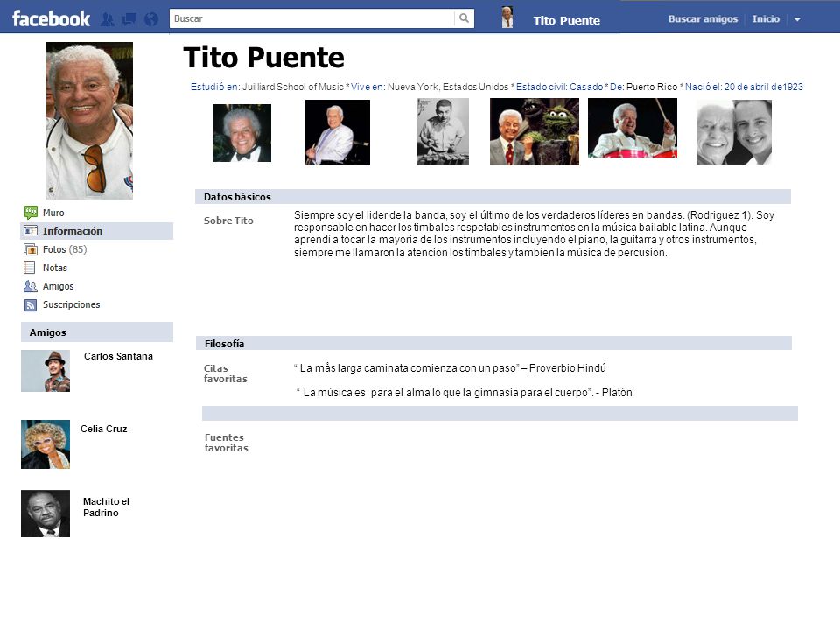Open small profile avatar in top bar

[x=507, y=17]
